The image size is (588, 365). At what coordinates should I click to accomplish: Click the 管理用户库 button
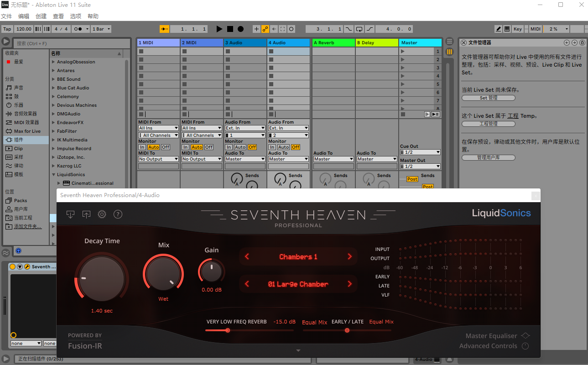[x=489, y=157]
